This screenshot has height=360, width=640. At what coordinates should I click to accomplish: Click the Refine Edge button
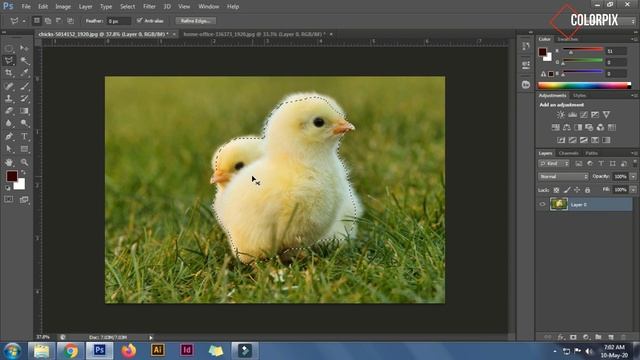point(196,20)
